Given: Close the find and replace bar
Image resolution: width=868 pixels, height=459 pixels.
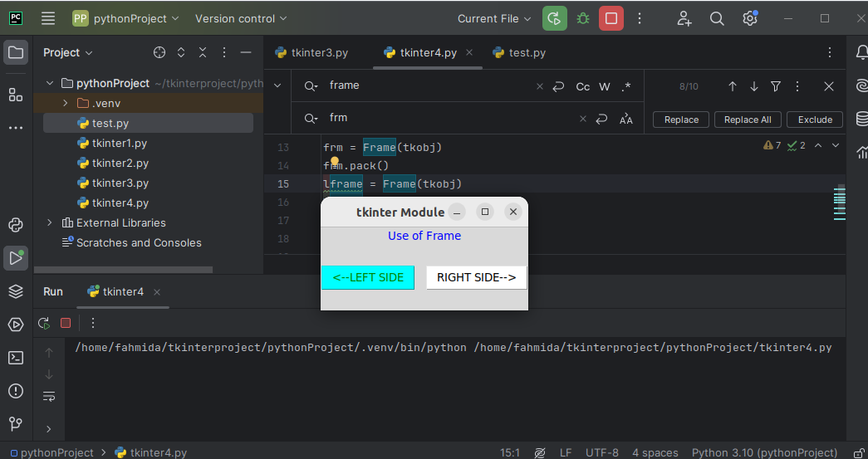Looking at the screenshot, I should [829, 86].
